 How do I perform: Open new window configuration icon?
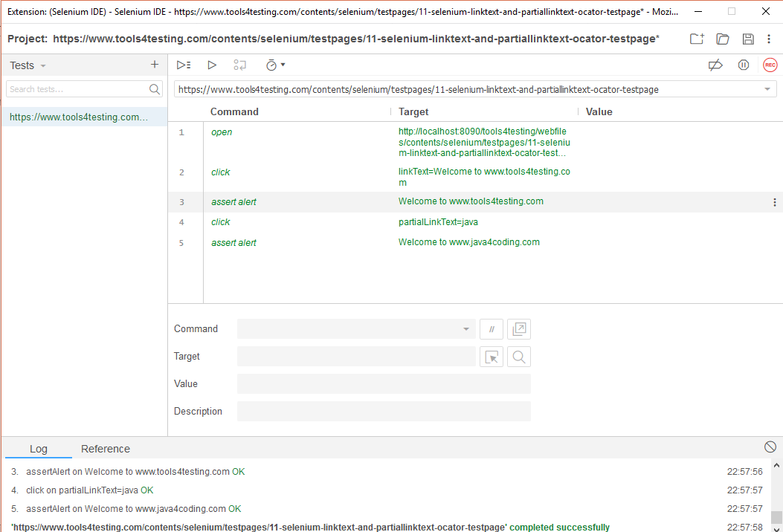pyautogui.click(x=519, y=329)
